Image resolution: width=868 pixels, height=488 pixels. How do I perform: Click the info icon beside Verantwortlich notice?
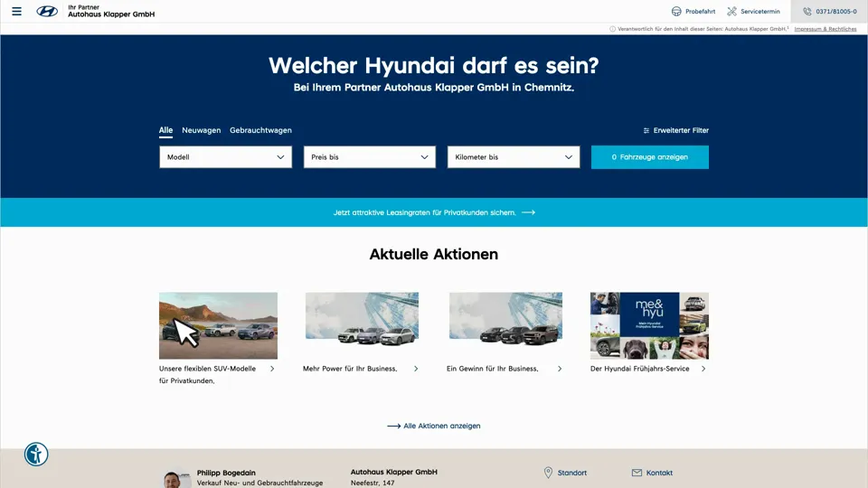click(612, 29)
